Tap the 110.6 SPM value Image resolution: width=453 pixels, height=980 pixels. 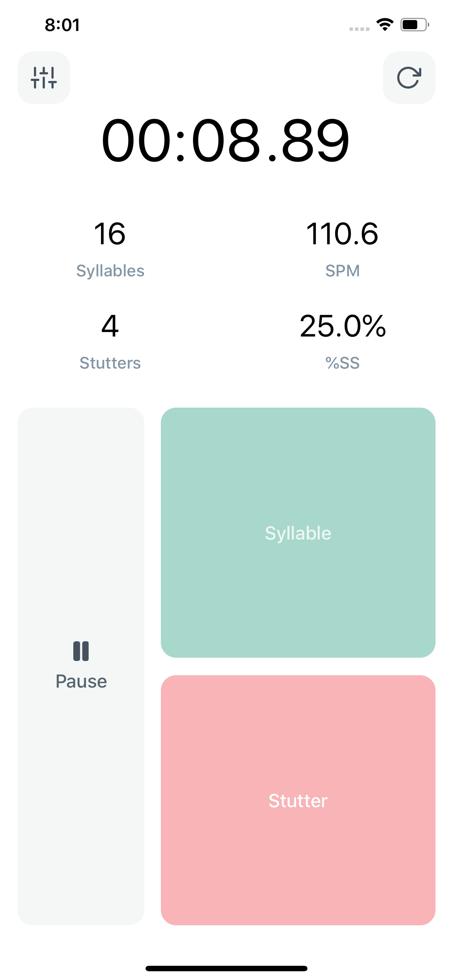pos(342,234)
